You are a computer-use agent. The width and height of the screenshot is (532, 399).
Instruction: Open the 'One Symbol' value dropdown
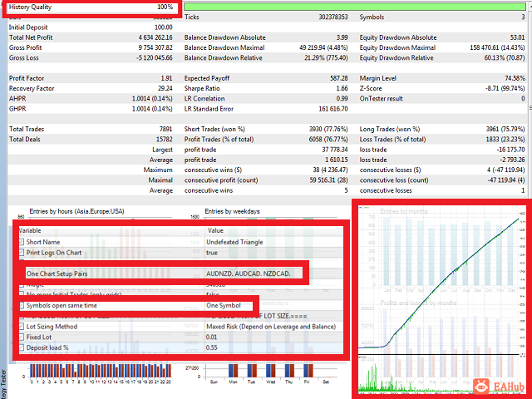pos(224,305)
